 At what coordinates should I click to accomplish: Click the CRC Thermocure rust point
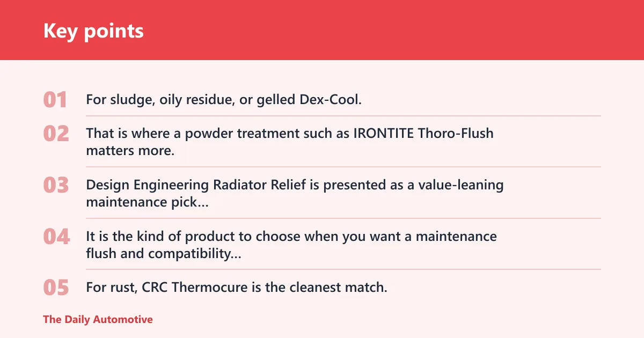[237, 288]
